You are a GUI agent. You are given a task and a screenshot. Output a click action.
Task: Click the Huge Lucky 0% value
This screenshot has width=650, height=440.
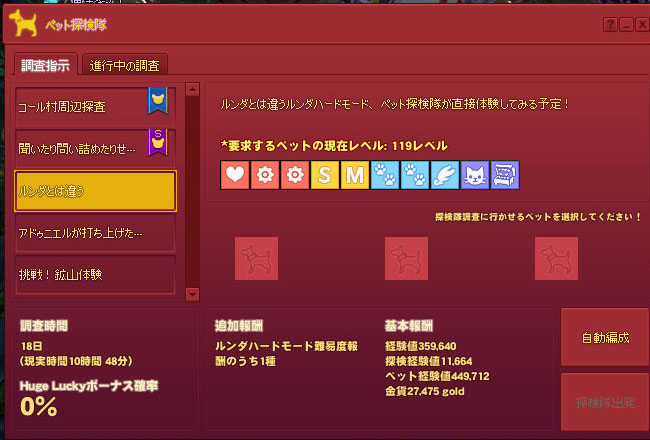39,406
